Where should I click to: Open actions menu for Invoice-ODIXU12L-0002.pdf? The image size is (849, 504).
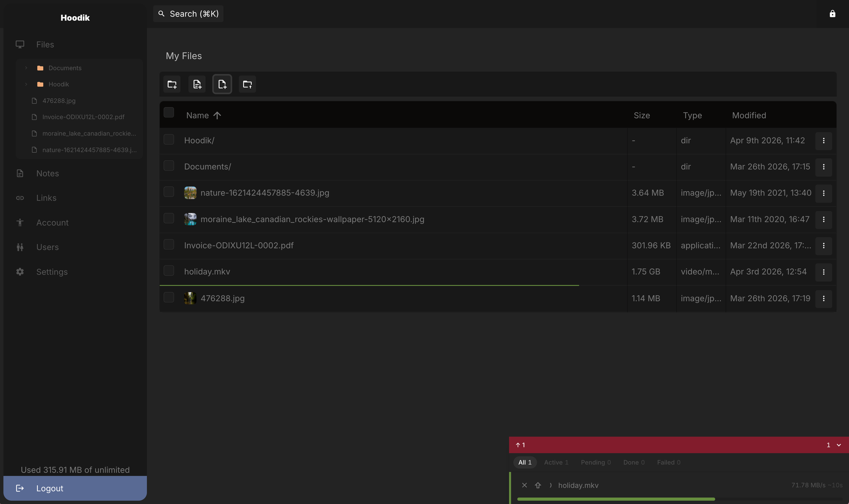(x=824, y=246)
